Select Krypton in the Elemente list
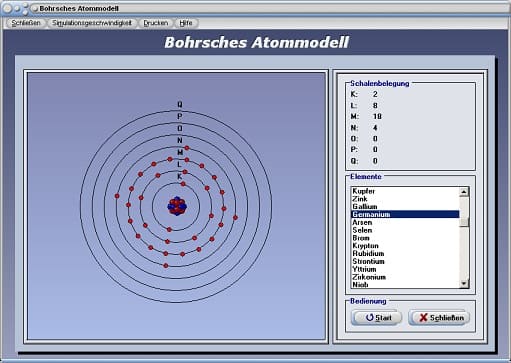Viewport: 511px width, 363px height. point(405,246)
